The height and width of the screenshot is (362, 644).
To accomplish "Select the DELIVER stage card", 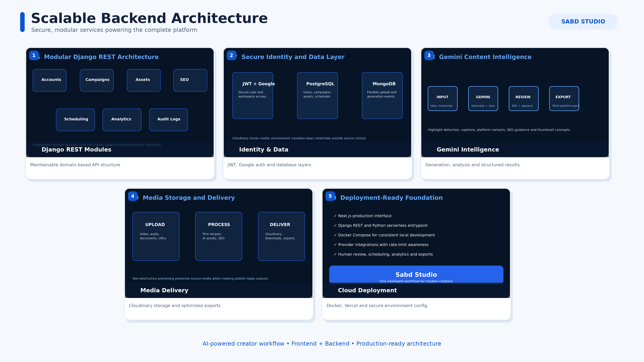I will click(281, 236).
